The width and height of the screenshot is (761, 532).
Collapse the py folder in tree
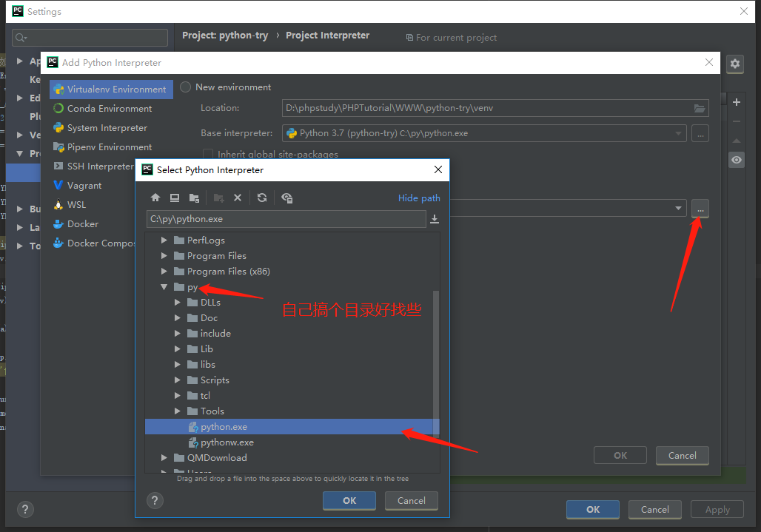[x=164, y=287]
